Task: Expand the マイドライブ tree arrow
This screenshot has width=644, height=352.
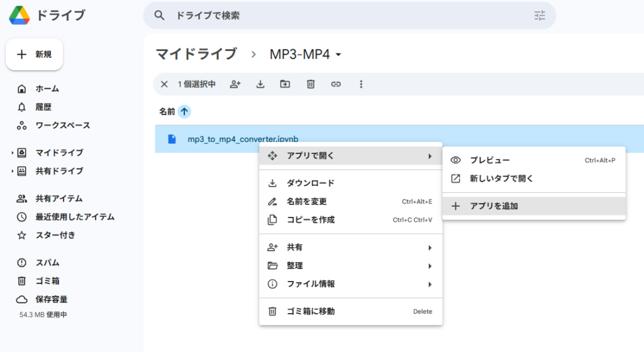Action: tap(13, 153)
